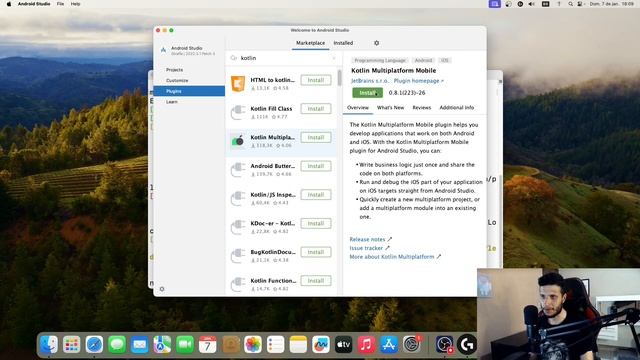Screen dimensions: 640x360
Task: Open the JetBrains s.r.o. vendor link
Action: tap(370, 81)
